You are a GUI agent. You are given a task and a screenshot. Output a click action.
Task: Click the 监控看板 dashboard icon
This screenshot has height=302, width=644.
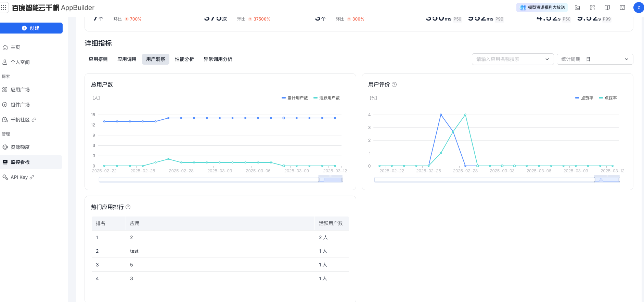tap(5, 162)
